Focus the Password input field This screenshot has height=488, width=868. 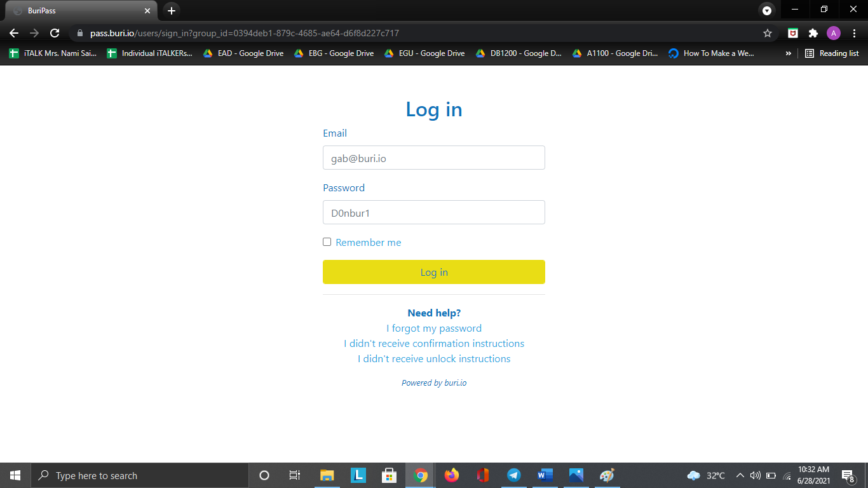pyautogui.click(x=434, y=213)
